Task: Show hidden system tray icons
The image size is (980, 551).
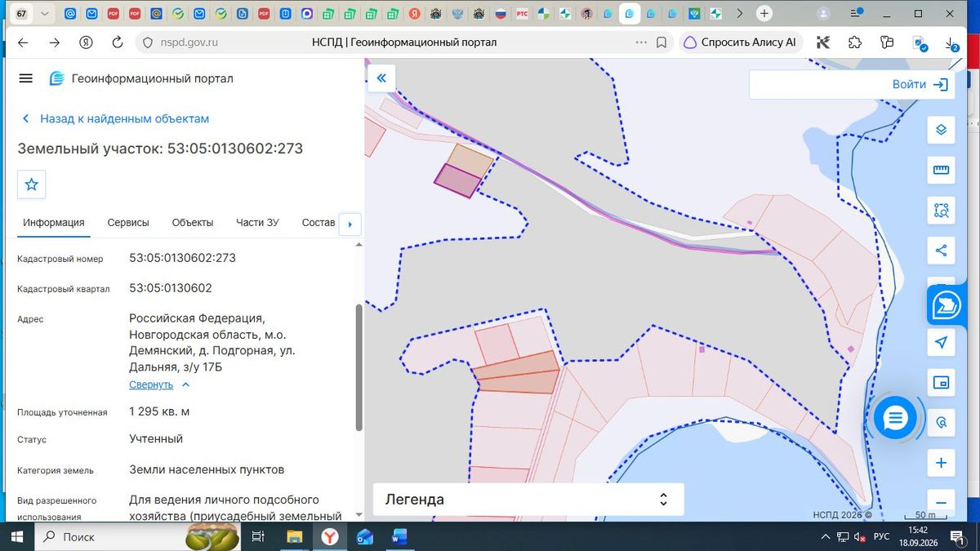Action: point(826,537)
